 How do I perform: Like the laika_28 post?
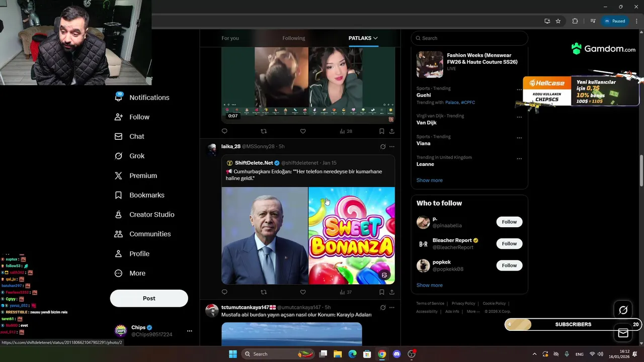click(303, 292)
